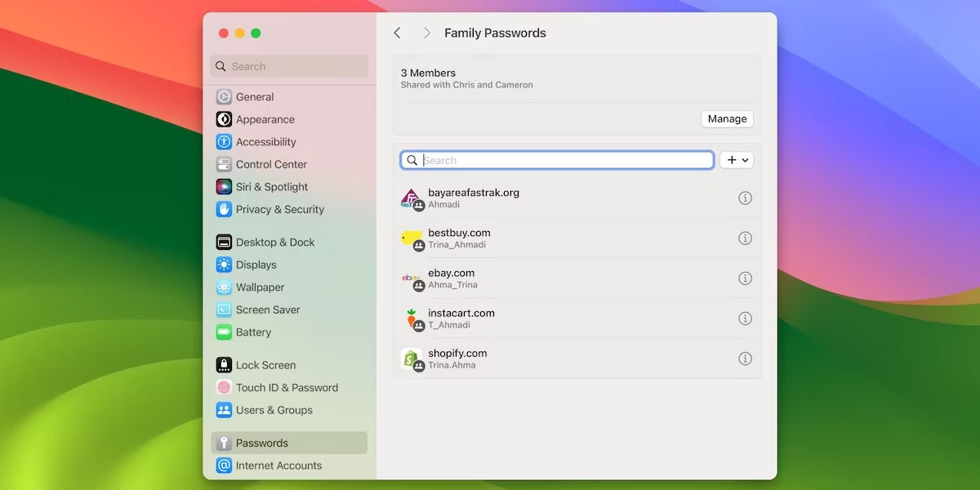Screen dimensions: 980x490
Task: Open the Displays icon in sidebar
Action: point(224,265)
